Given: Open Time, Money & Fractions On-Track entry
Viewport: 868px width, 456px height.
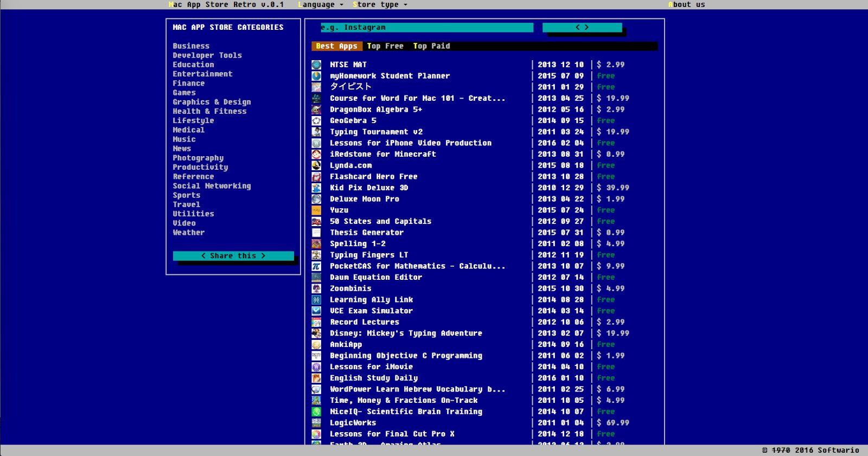Looking at the screenshot, I should [x=404, y=401].
